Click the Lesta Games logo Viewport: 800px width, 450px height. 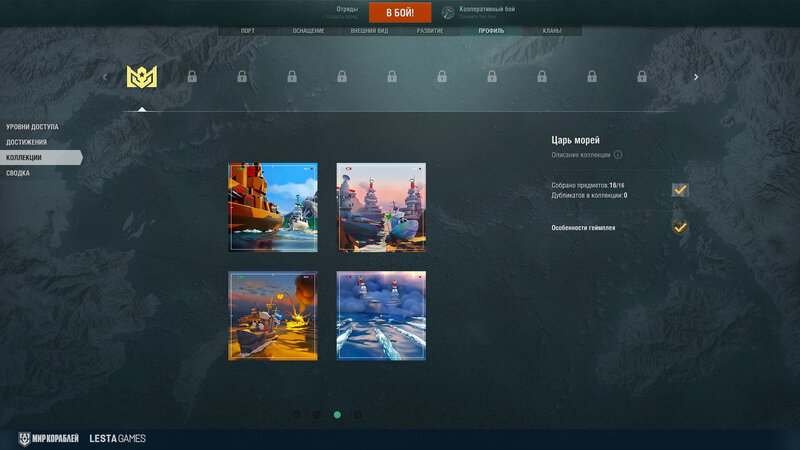117,438
